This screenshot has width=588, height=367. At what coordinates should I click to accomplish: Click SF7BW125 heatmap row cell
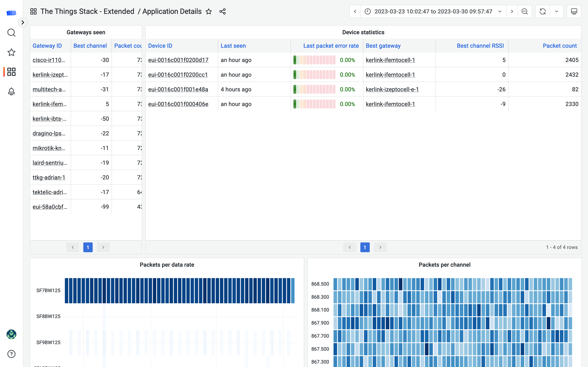(180, 291)
